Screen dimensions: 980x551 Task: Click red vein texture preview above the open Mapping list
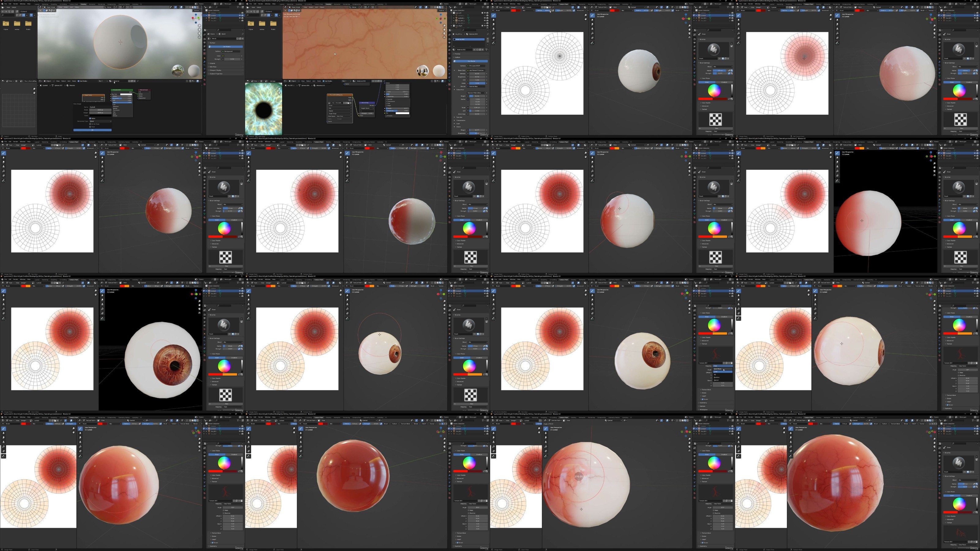[716, 354]
